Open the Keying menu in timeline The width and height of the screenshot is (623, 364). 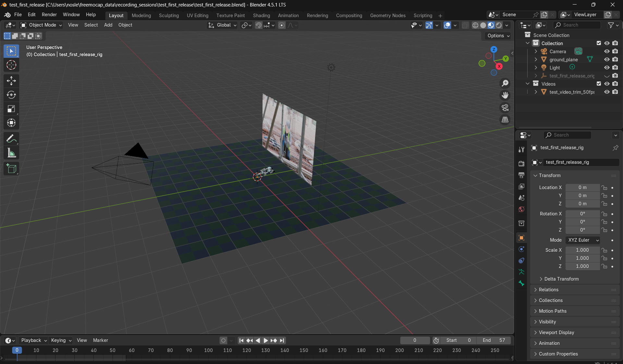61,340
